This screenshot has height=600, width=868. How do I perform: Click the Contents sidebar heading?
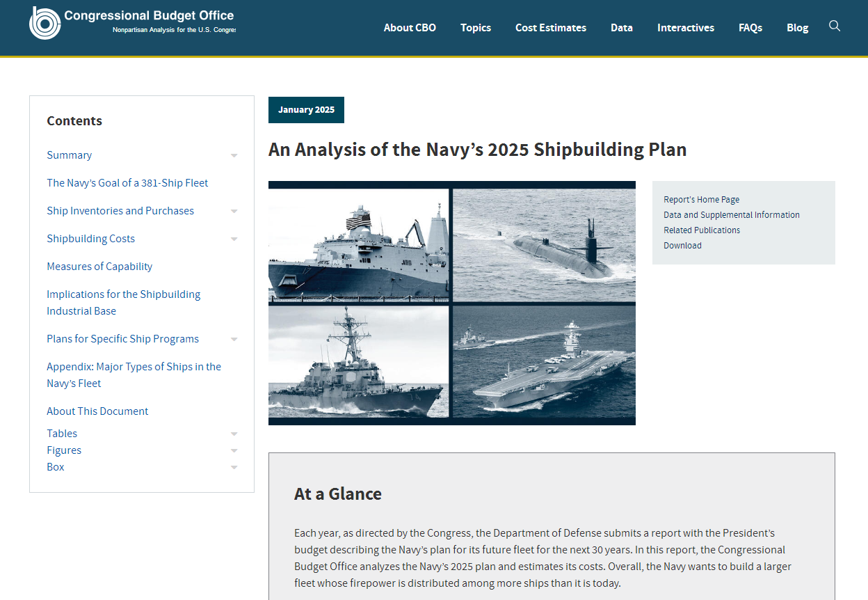tap(74, 121)
